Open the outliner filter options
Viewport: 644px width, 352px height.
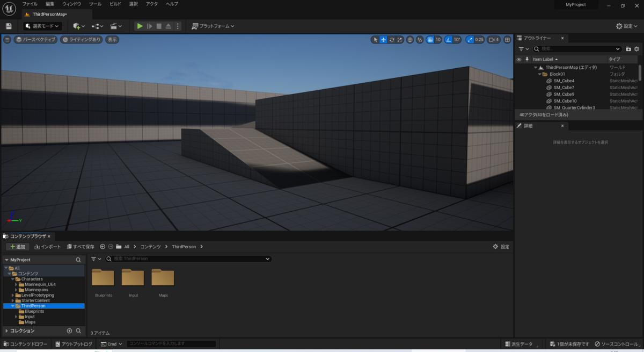523,49
